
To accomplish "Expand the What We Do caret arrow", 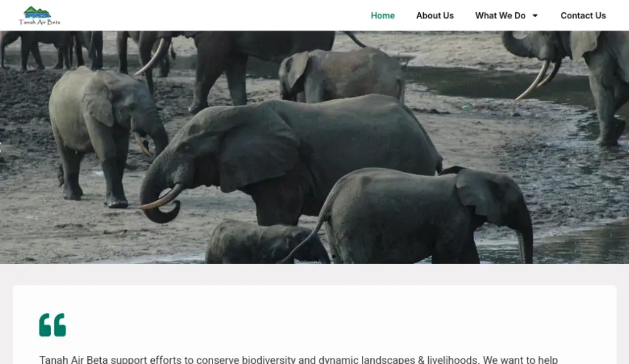I will coord(535,16).
